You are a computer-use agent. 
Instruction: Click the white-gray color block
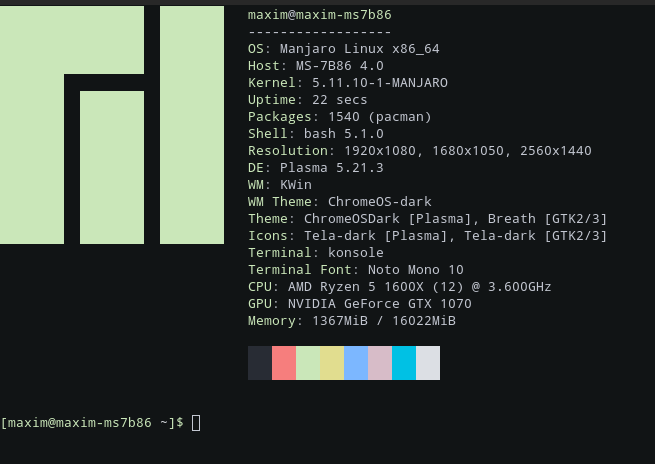click(x=428, y=363)
